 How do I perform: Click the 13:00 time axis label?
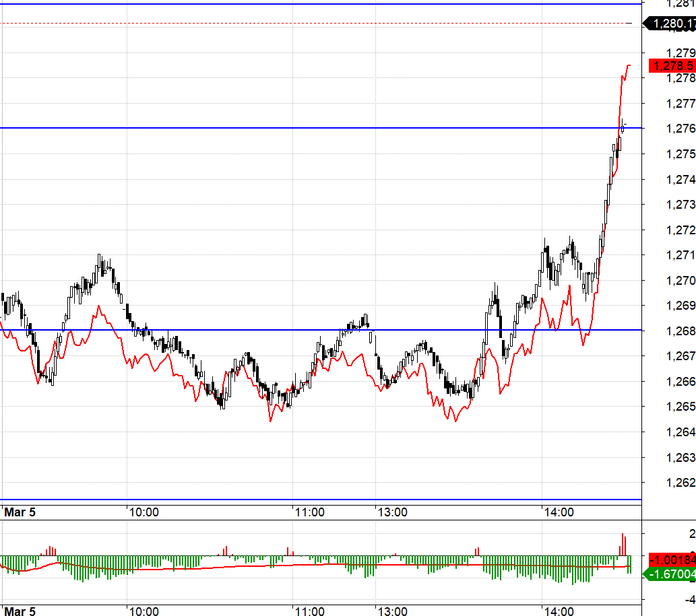point(393,512)
